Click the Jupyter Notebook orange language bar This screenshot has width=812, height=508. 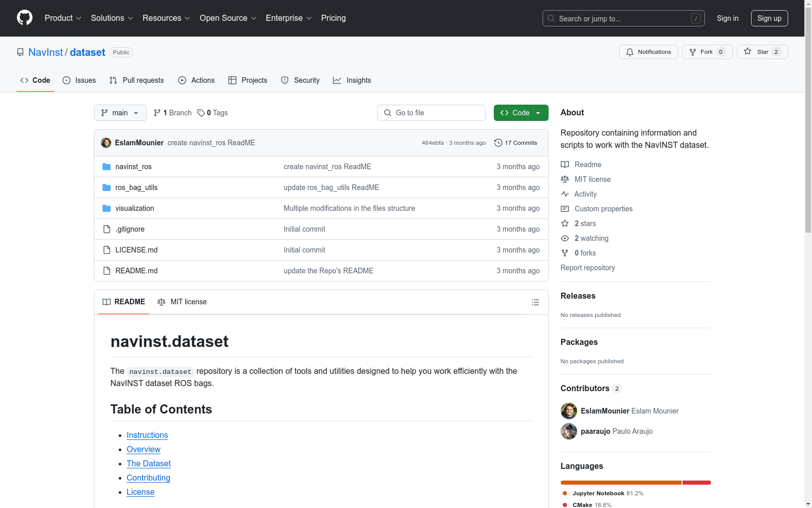click(x=621, y=483)
